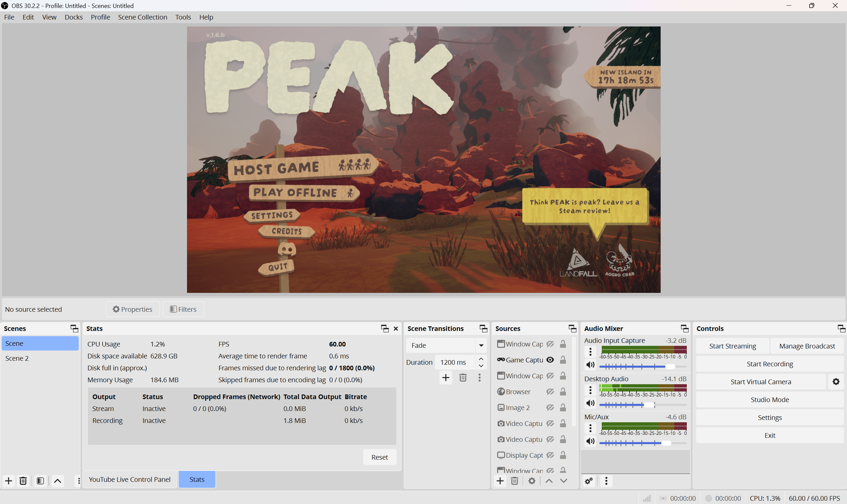Enable Studio Mode
This screenshot has width=847, height=504.
click(770, 400)
